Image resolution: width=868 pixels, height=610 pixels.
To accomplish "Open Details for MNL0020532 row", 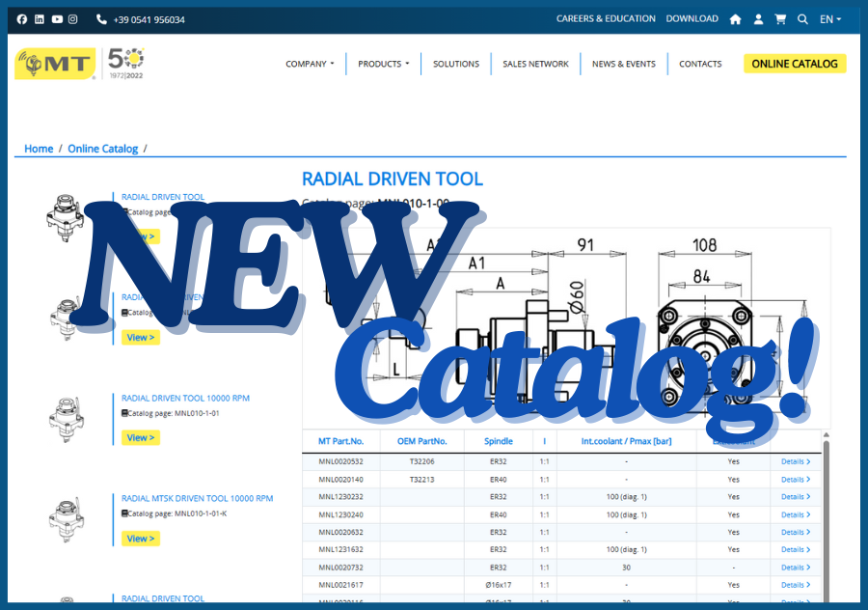I will click(x=795, y=461).
